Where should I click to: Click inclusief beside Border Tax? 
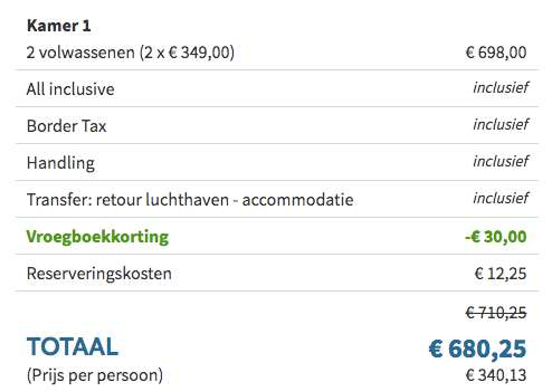[501, 125]
